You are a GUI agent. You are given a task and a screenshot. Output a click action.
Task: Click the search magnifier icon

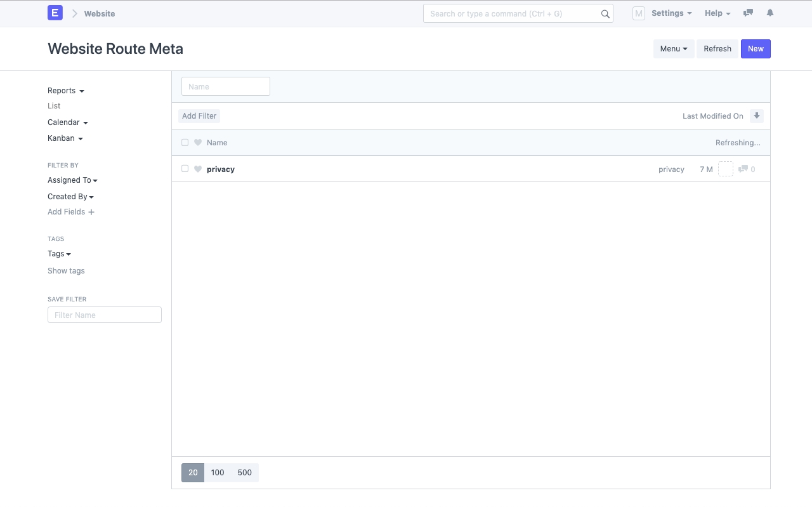[605, 14]
